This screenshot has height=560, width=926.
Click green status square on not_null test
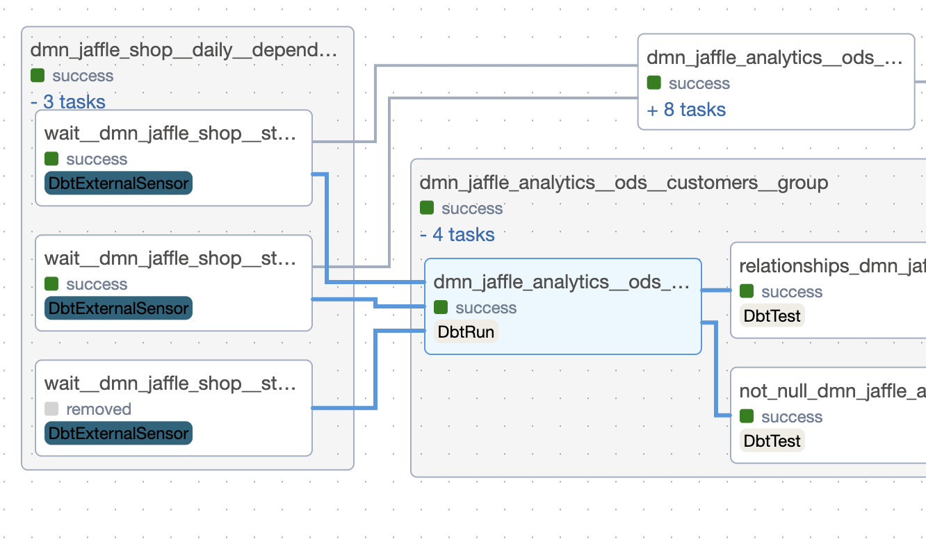(x=747, y=416)
